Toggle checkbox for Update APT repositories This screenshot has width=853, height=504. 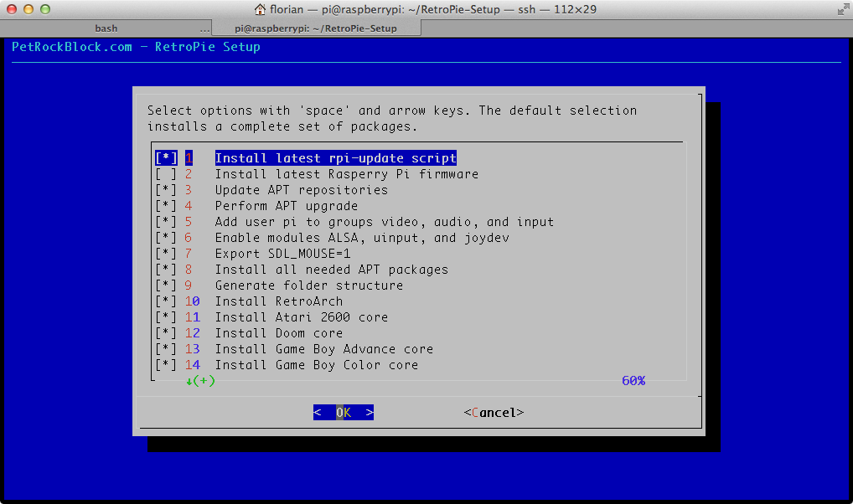coord(166,190)
